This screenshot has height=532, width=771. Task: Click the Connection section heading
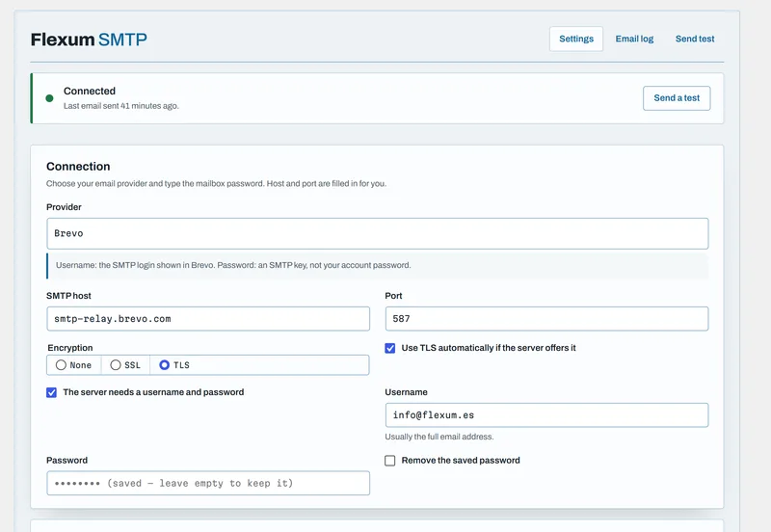pyautogui.click(x=78, y=167)
